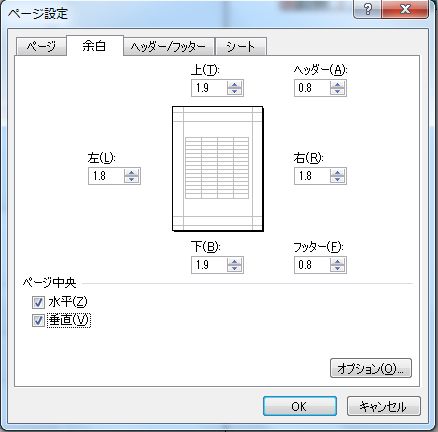Decrease the フッター(F) footer margin value
438x432 pixels.
click(x=338, y=268)
